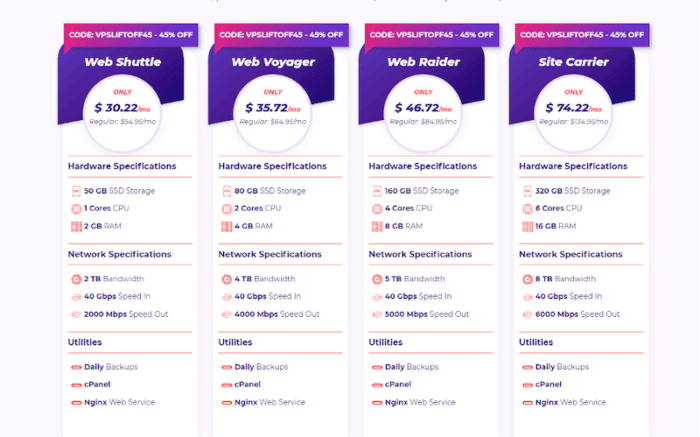700x437 pixels.
Task: Click Nginx Web Service icon in Web Shuttle
Action: [x=75, y=402]
